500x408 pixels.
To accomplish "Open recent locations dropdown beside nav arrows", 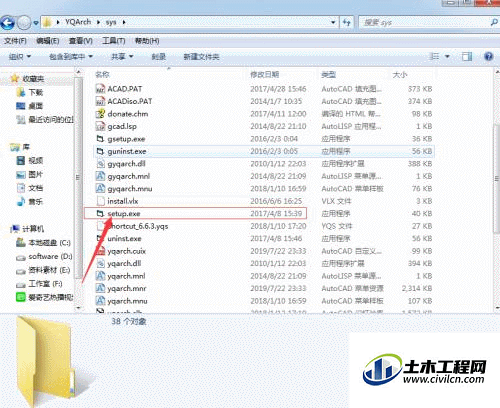I will (36, 23).
